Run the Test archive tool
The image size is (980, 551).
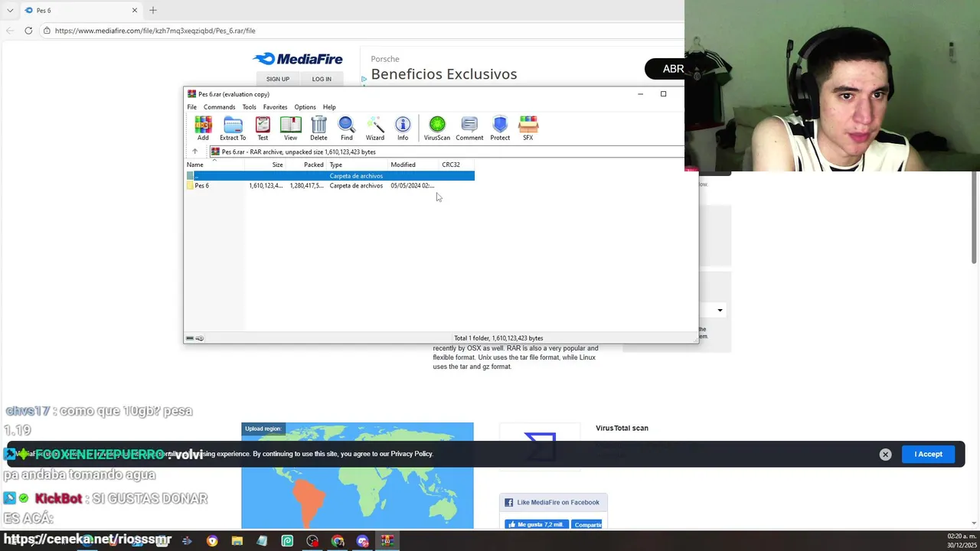coord(263,128)
